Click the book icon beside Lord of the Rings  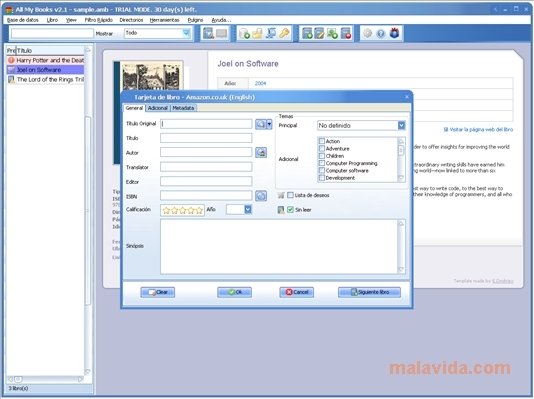click(x=11, y=79)
